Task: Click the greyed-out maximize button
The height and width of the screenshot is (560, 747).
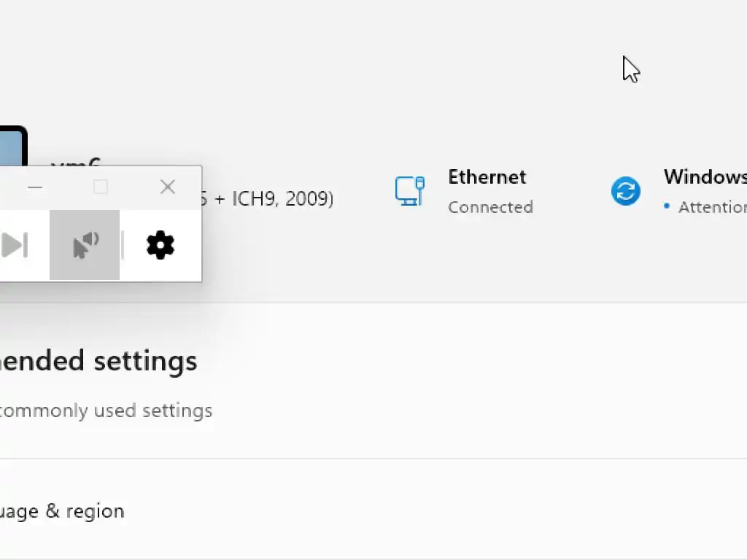Action: click(x=101, y=187)
